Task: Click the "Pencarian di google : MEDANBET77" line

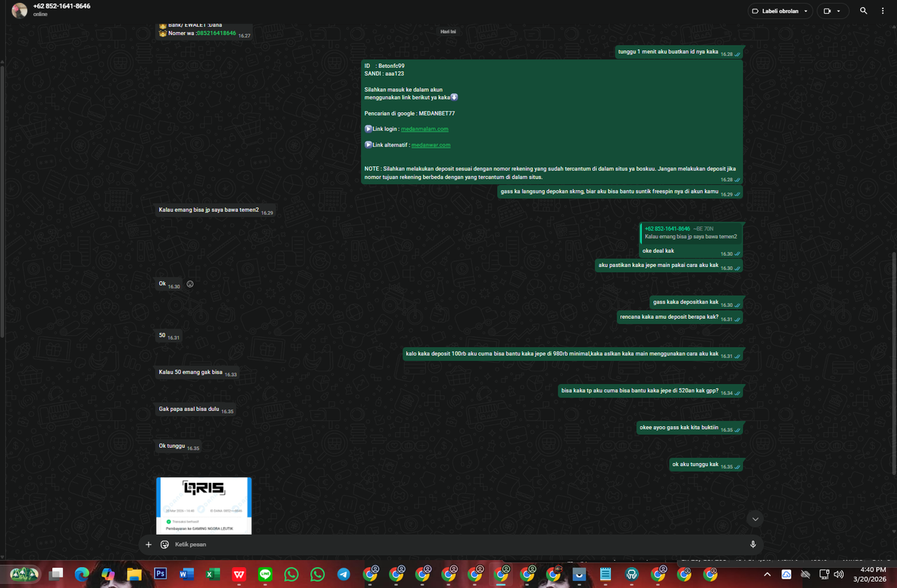Action: pos(410,114)
